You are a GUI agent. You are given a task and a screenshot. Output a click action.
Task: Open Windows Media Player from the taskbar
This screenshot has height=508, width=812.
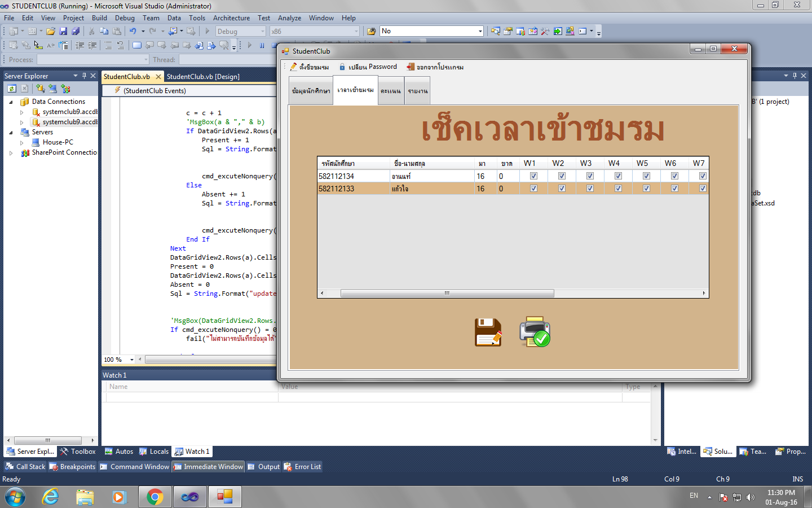pos(119,497)
